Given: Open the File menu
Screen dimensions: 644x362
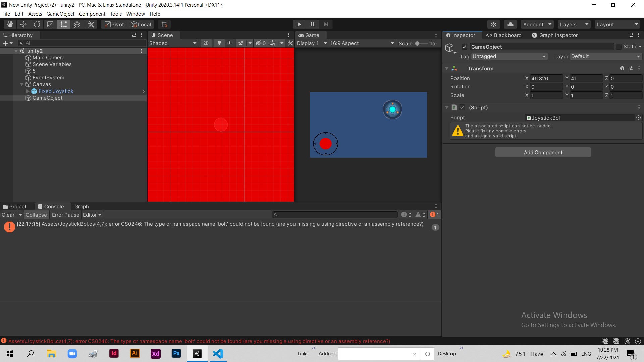Looking at the screenshot, I should click(x=6, y=14).
